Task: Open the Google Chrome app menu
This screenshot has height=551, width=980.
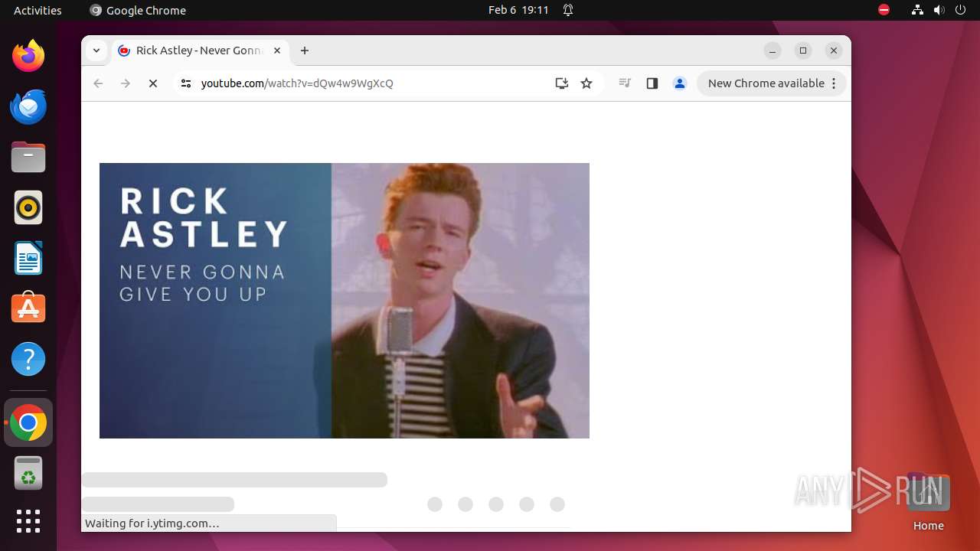Action: 138,10
